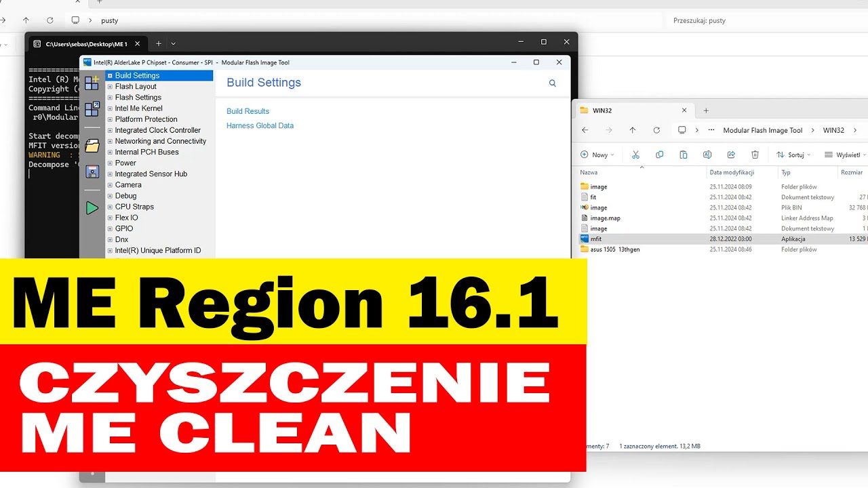Click monitor icon in 'pusty' Explorer address bar
Viewport: 868px width, 488px height.
tap(75, 20)
